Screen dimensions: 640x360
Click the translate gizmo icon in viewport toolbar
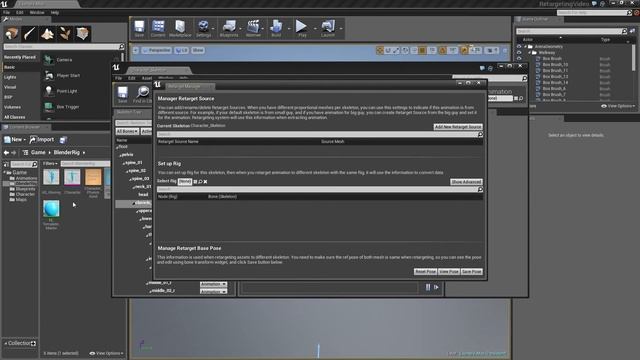pos(380,50)
